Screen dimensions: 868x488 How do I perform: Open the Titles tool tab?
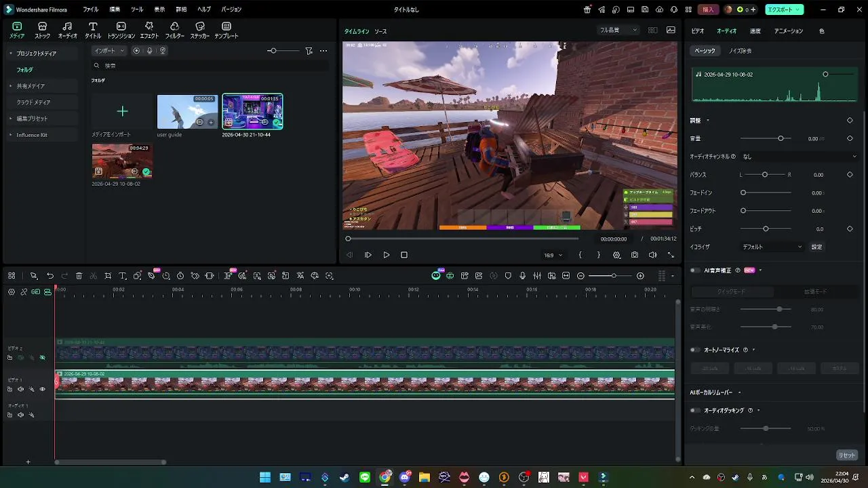click(93, 30)
